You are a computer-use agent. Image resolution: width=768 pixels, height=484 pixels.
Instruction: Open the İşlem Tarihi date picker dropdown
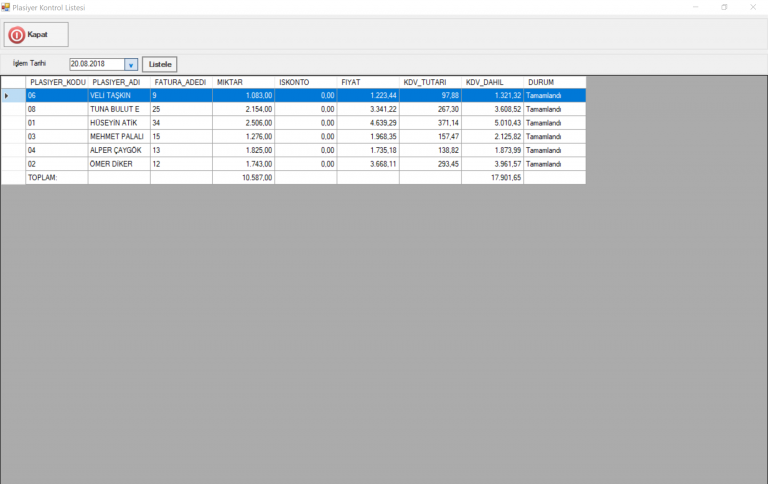point(130,64)
